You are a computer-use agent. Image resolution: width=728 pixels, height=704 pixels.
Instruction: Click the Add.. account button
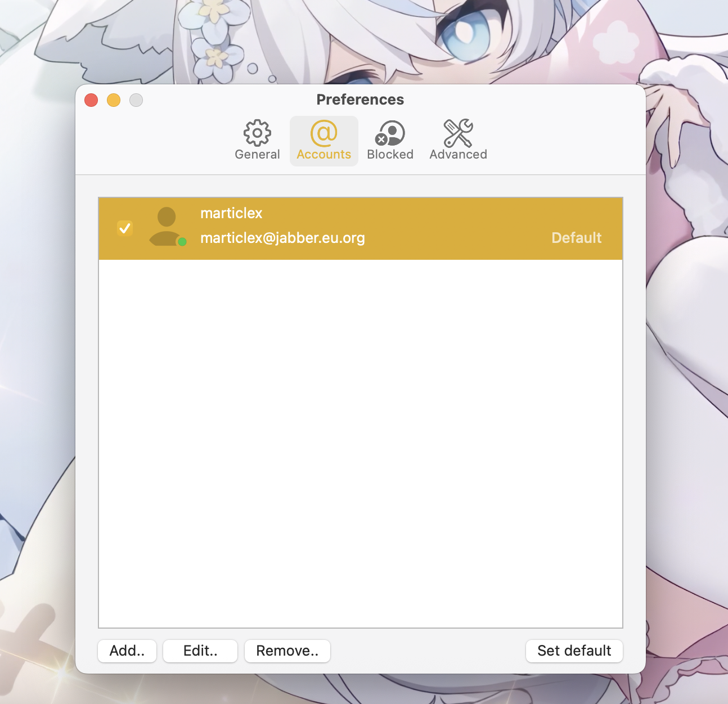(127, 651)
